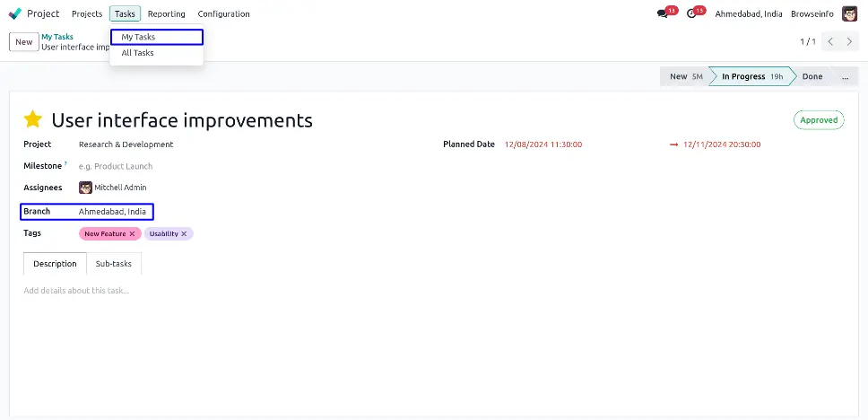This screenshot has height=420, width=868.
Task: Open the clock activities icon
Action: tap(691, 14)
